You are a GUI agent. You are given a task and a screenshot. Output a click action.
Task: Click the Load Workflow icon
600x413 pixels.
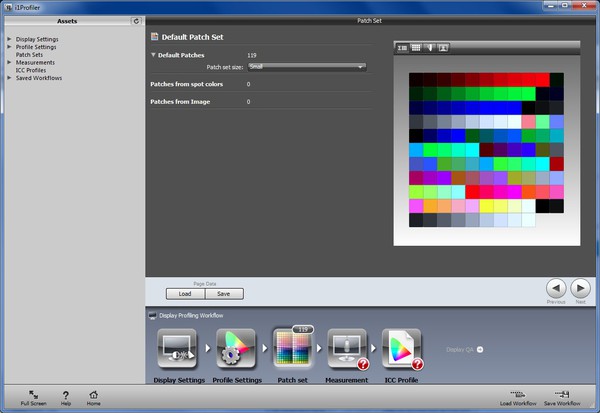[x=518, y=398]
